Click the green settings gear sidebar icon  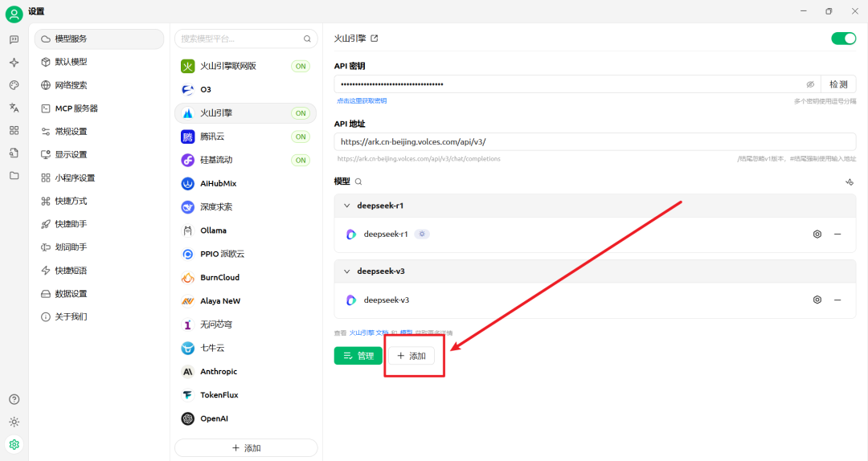pos(14,444)
